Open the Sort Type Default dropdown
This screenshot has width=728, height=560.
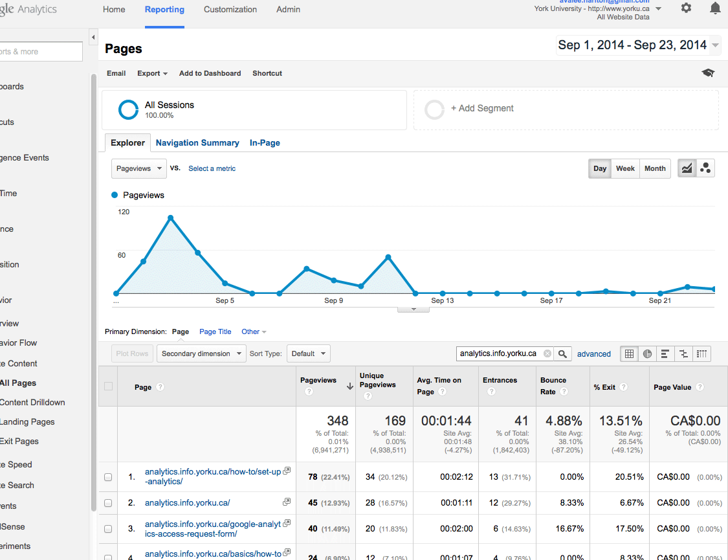click(309, 354)
